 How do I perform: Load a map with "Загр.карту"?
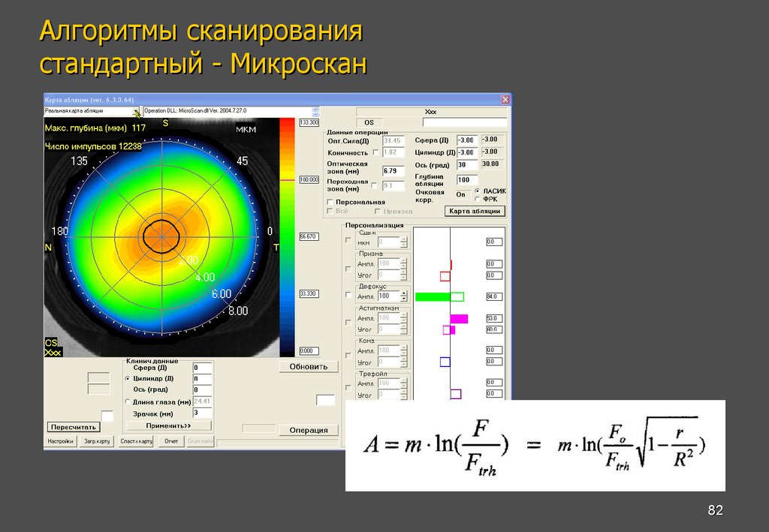click(96, 441)
